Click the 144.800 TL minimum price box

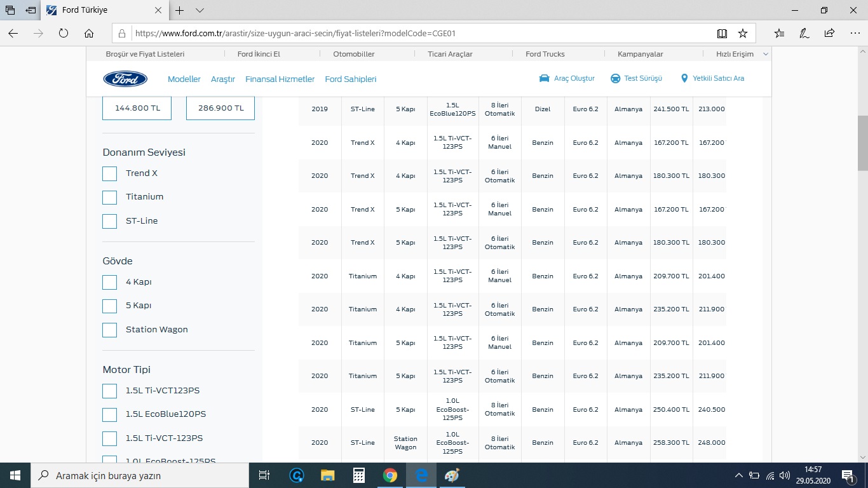click(137, 108)
